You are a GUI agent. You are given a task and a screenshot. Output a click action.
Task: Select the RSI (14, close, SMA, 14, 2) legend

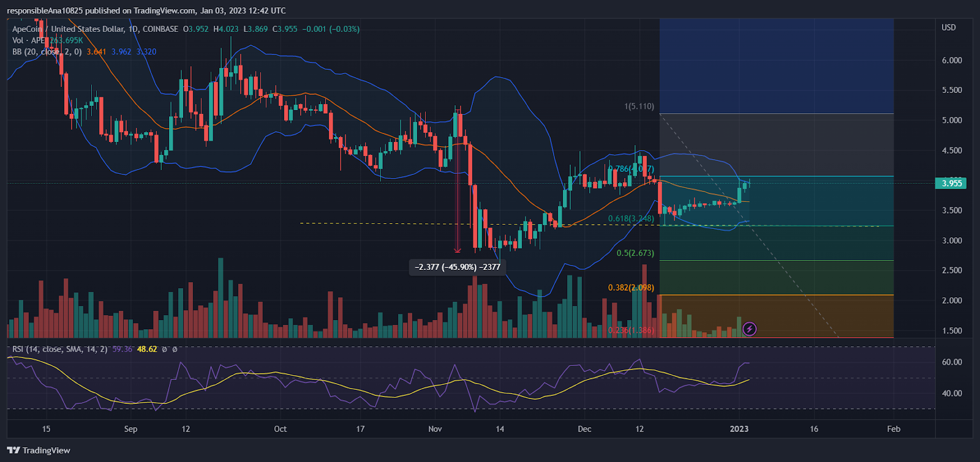pos(59,349)
